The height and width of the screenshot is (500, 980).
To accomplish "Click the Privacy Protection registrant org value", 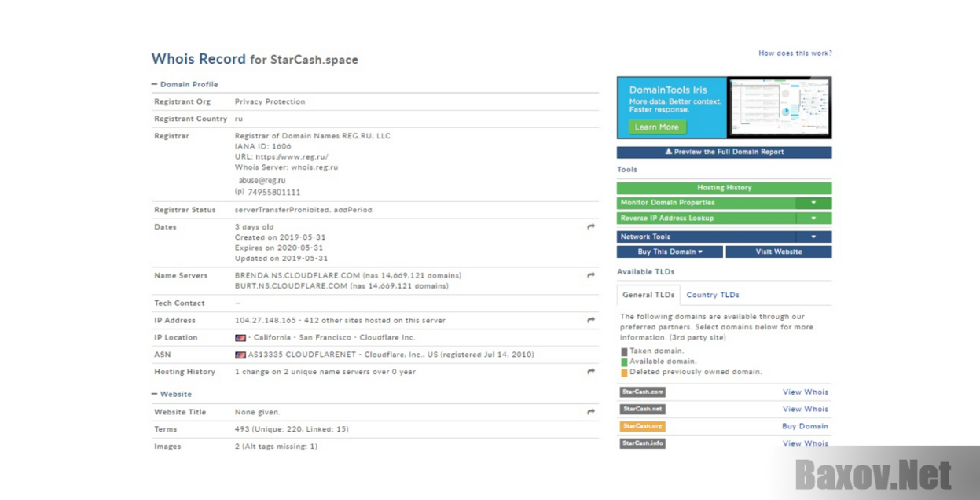I will click(x=270, y=102).
